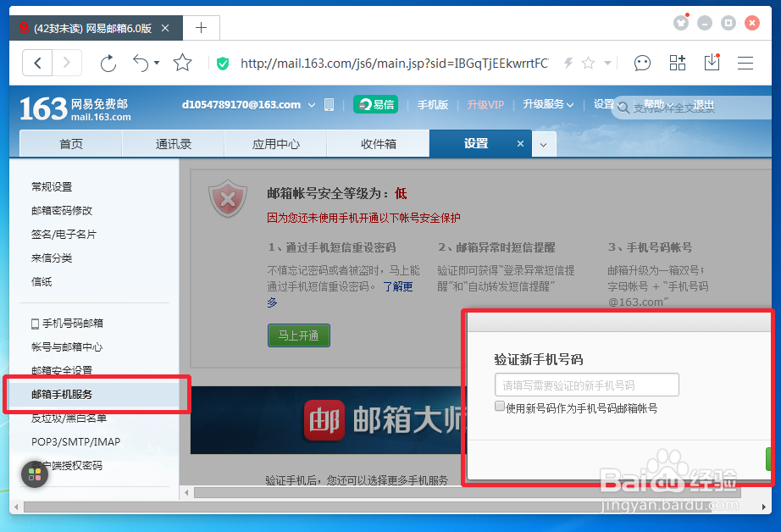Bookmark page with toolbar star icon
Screen dimensions: 781x532
pyautogui.click(x=182, y=63)
